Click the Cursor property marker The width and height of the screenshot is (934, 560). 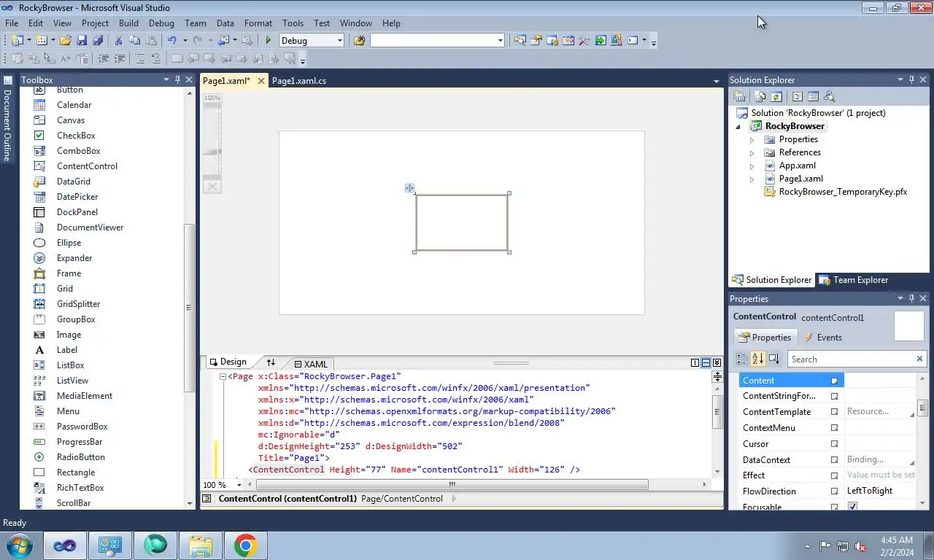coord(834,444)
